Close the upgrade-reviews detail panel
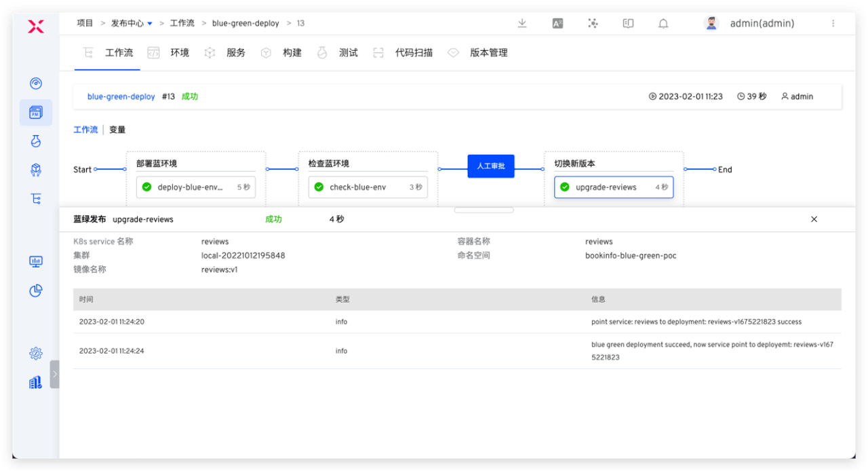Image resolution: width=868 pixels, height=471 pixels. click(x=814, y=219)
